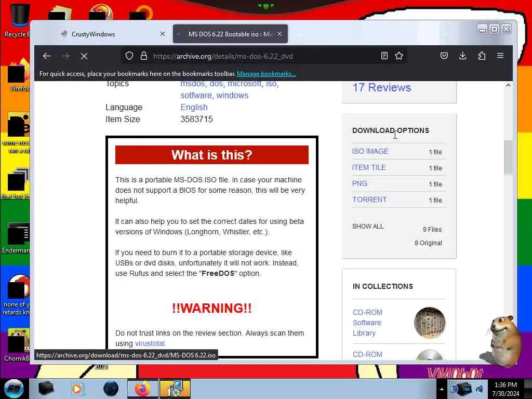
Task: Open the Enderman desktop icon
Action: coord(16,238)
